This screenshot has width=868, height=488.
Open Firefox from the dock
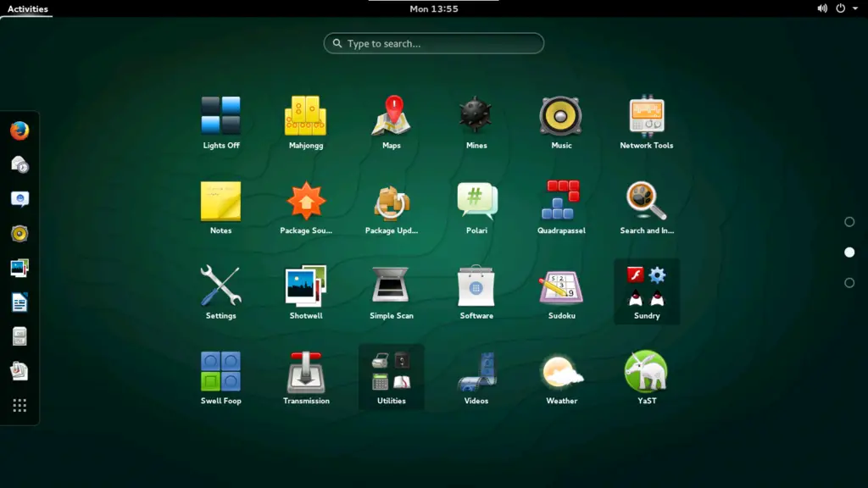coord(19,131)
